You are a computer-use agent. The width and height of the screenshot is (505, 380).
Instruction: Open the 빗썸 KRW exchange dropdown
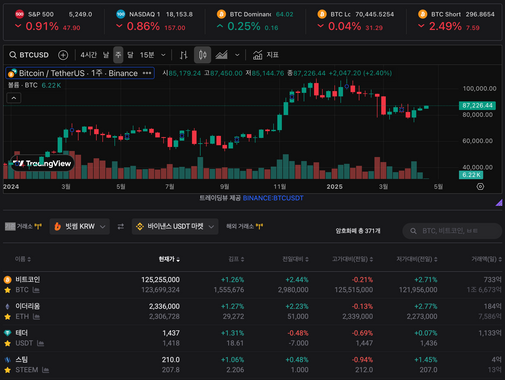click(x=80, y=227)
